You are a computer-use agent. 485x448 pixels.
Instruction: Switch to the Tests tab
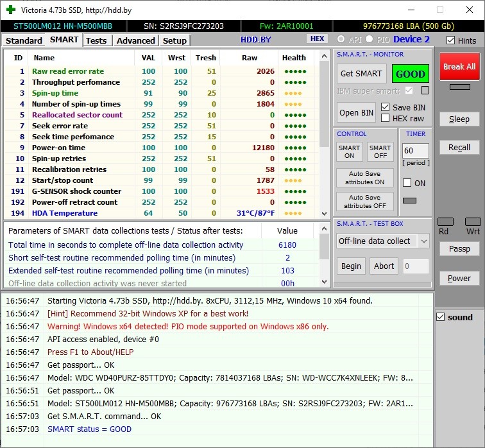point(96,40)
